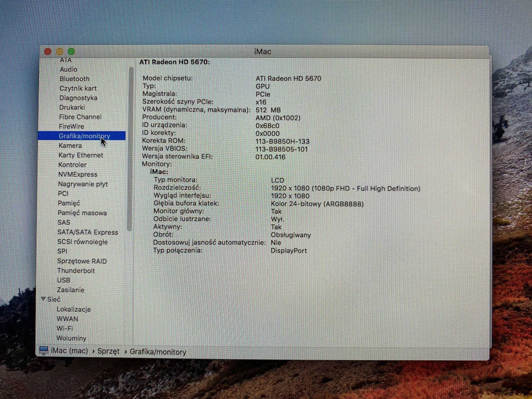This screenshot has height=399, width=532.
Task: Open Zasilanie in sidebar
Action: click(70, 290)
